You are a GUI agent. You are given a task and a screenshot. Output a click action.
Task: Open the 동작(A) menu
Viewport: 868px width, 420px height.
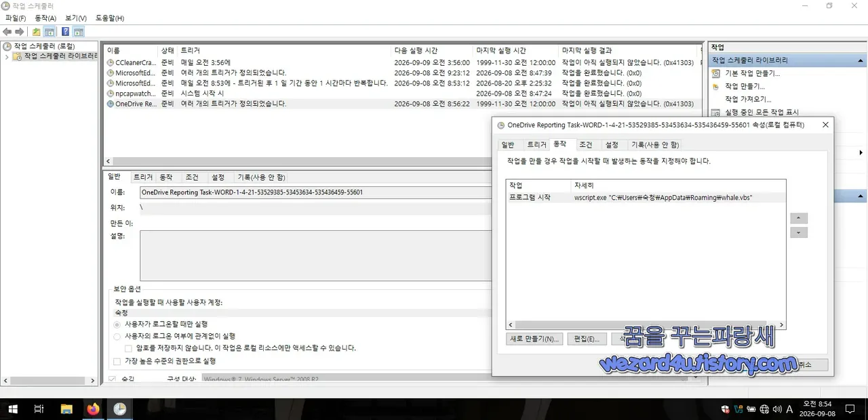(x=45, y=18)
